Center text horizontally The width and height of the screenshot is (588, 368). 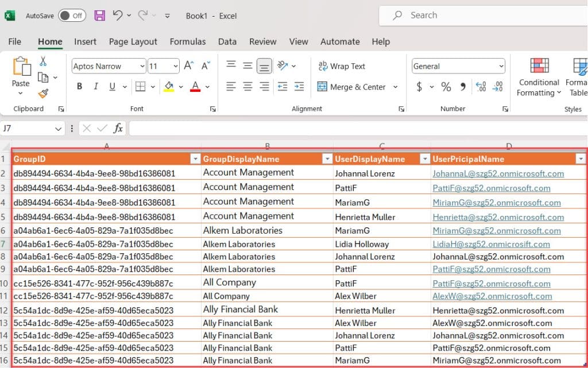pyautogui.click(x=247, y=87)
